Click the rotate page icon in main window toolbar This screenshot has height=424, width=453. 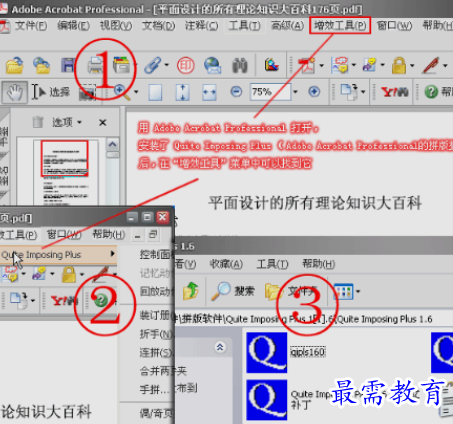(349, 92)
